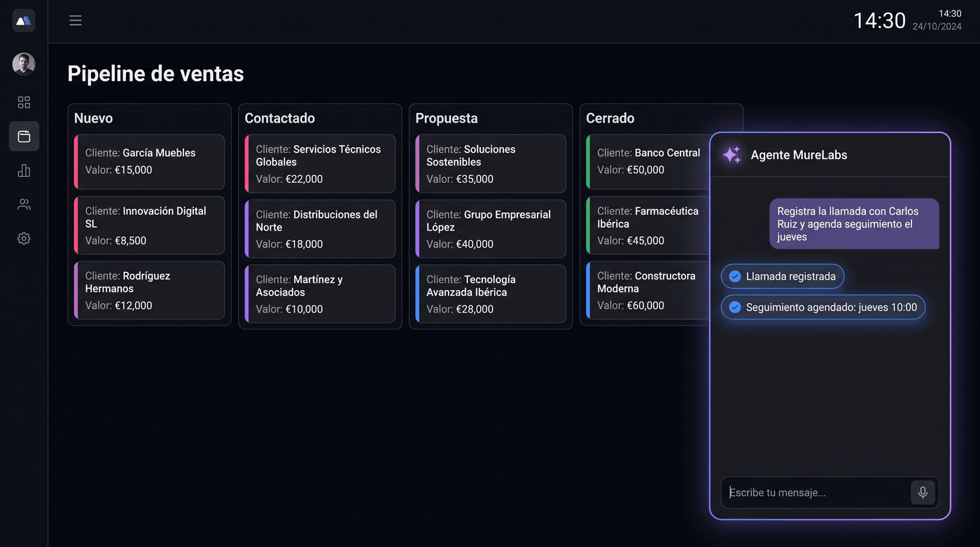Click the Nuevo column heading
The width and height of the screenshot is (980, 547).
94,118
